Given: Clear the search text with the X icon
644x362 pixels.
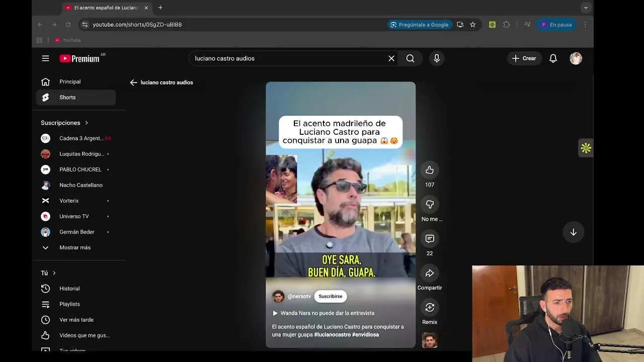Looking at the screenshot, I should tap(391, 58).
